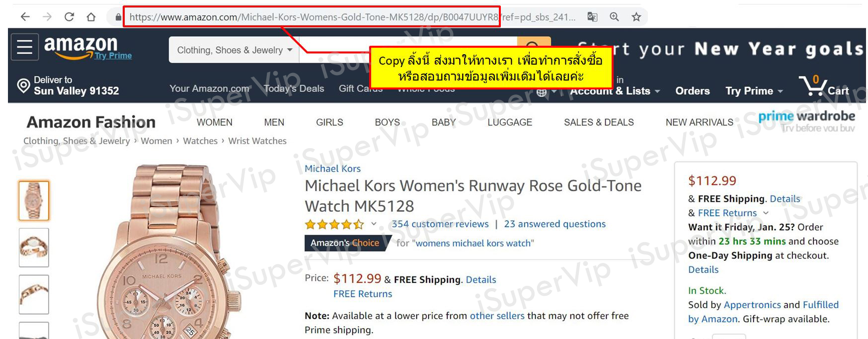
Task: Expand the FREE Returns chevron in buy box
Action: point(766,213)
